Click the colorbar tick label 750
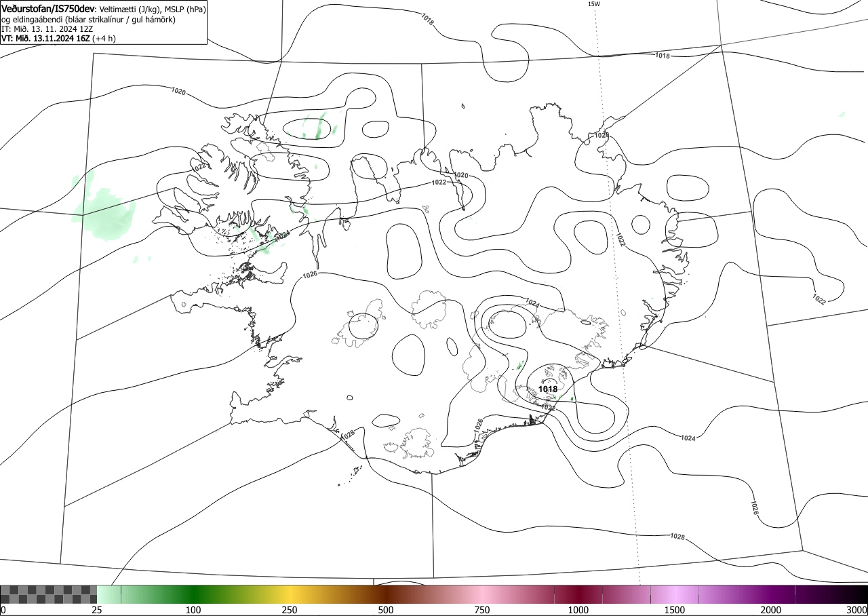Image resolution: width=868 pixels, height=616 pixels. (482, 610)
